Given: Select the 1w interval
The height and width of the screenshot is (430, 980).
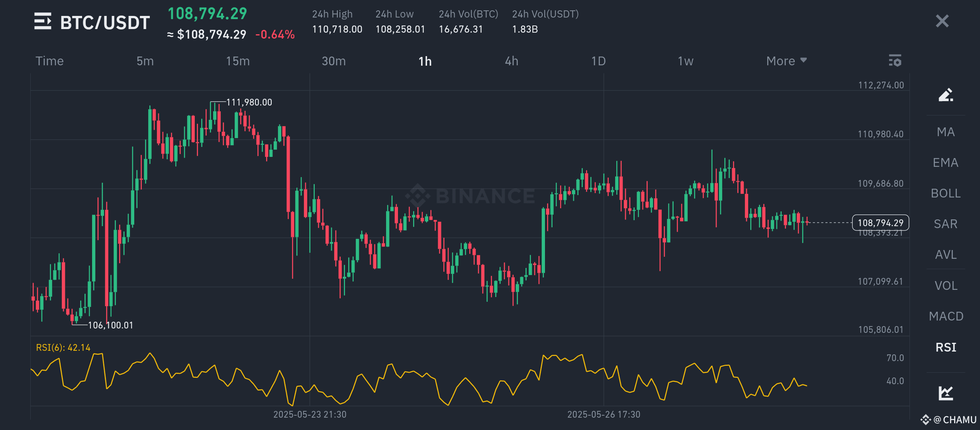Looking at the screenshot, I should click(x=686, y=61).
